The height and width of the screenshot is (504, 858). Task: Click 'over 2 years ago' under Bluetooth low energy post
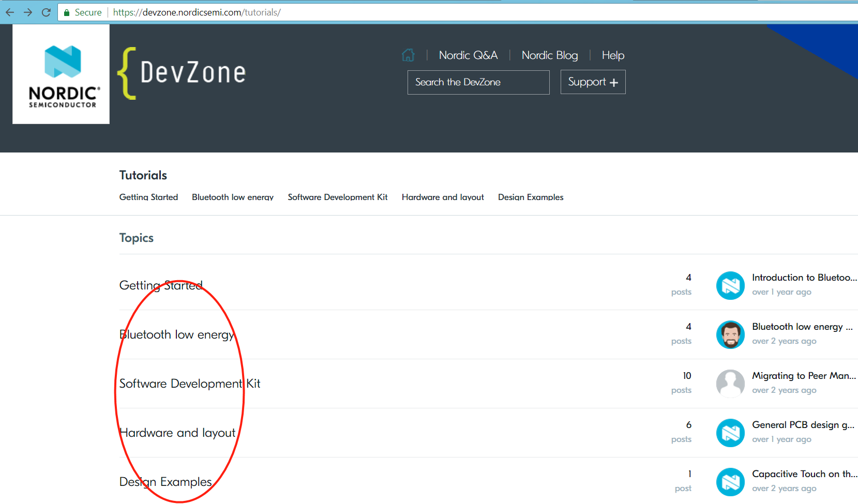point(784,341)
